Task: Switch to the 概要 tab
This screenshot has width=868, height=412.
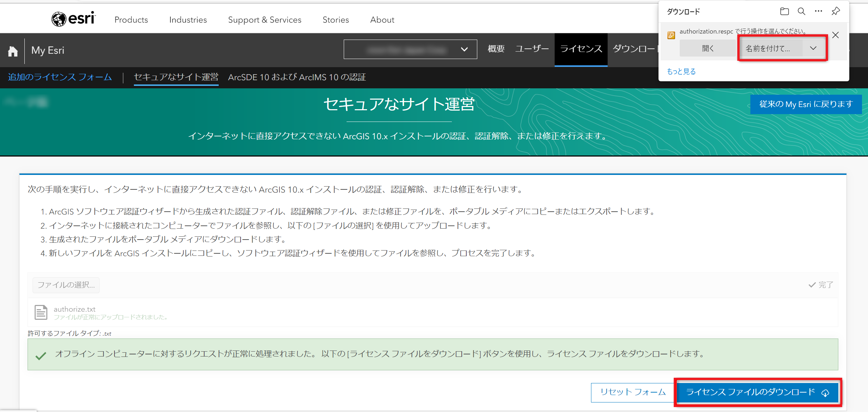Action: click(x=496, y=49)
